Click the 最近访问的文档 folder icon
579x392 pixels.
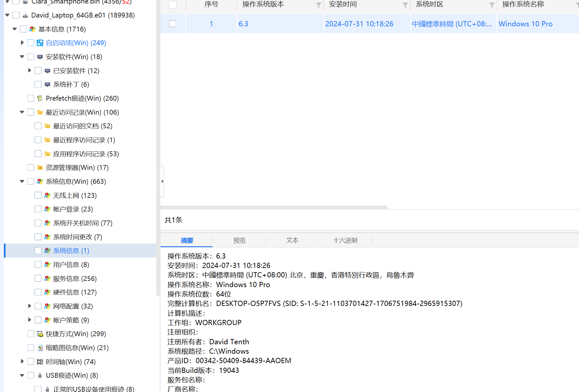[47, 126]
